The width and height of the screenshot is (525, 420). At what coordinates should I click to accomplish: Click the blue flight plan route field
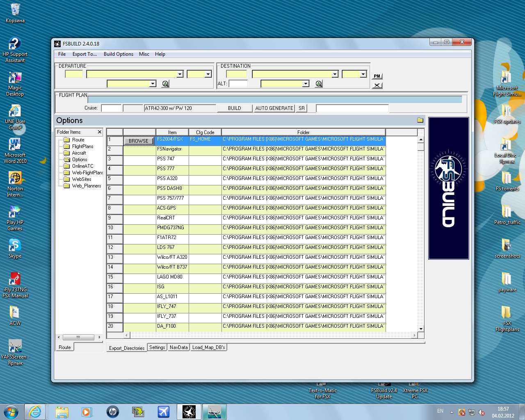tap(275, 99)
